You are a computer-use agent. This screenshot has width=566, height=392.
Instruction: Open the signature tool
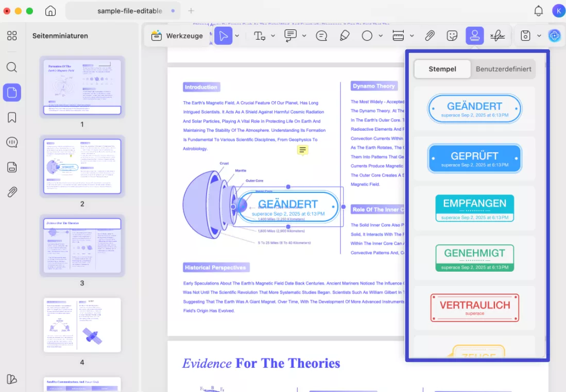[x=498, y=35]
